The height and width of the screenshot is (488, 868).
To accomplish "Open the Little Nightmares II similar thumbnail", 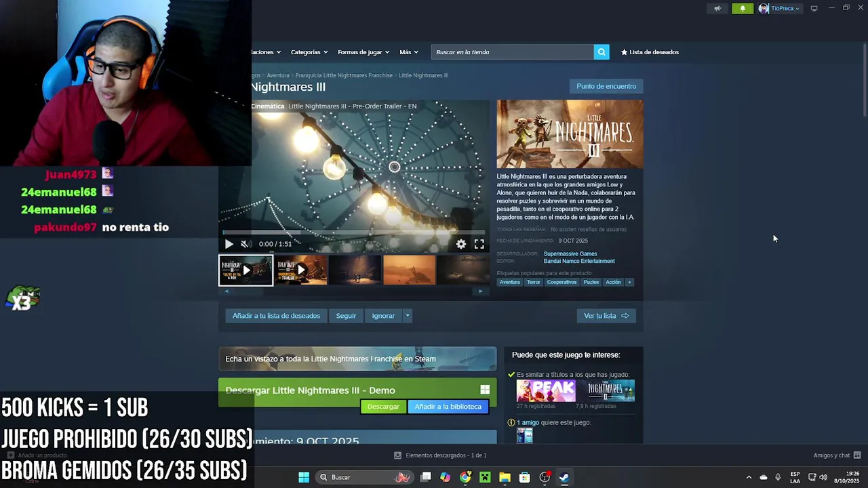I will pos(606,391).
